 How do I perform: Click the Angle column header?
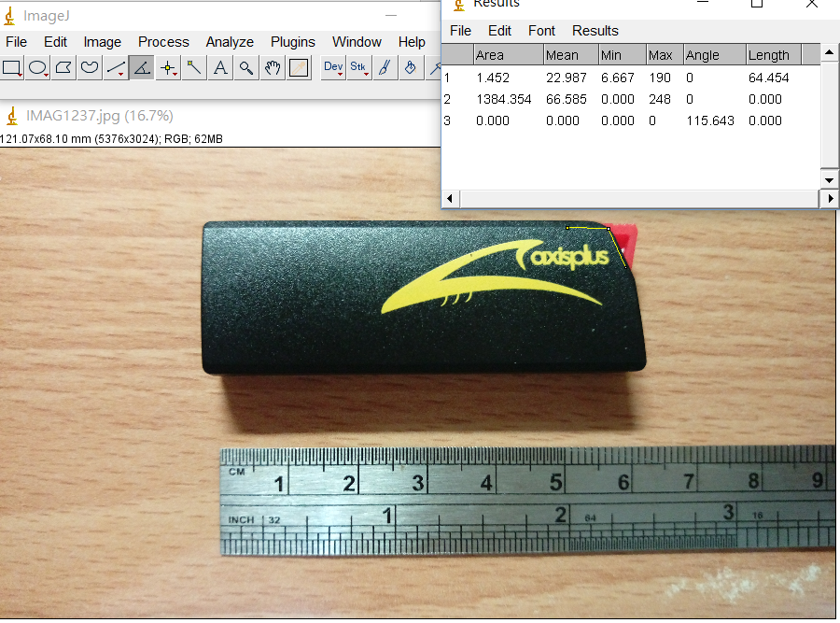(x=715, y=55)
